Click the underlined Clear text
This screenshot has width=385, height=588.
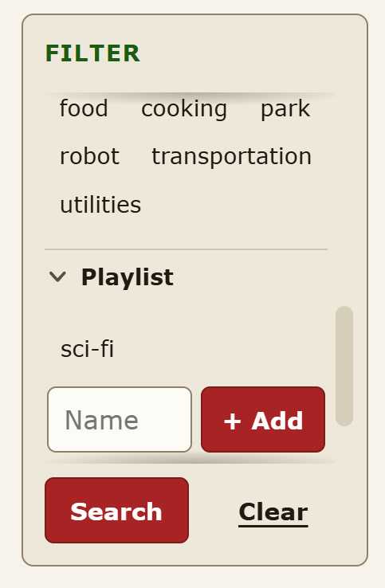pos(273,512)
